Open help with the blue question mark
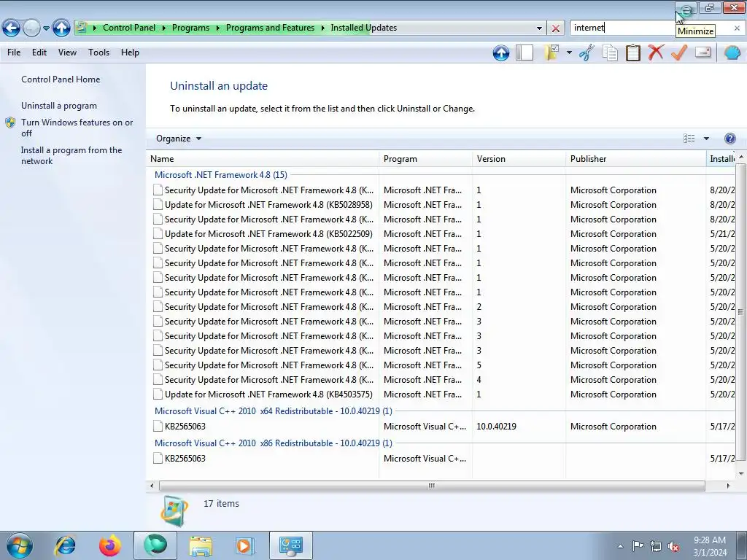Viewport: 747px width, 560px height. (x=729, y=139)
